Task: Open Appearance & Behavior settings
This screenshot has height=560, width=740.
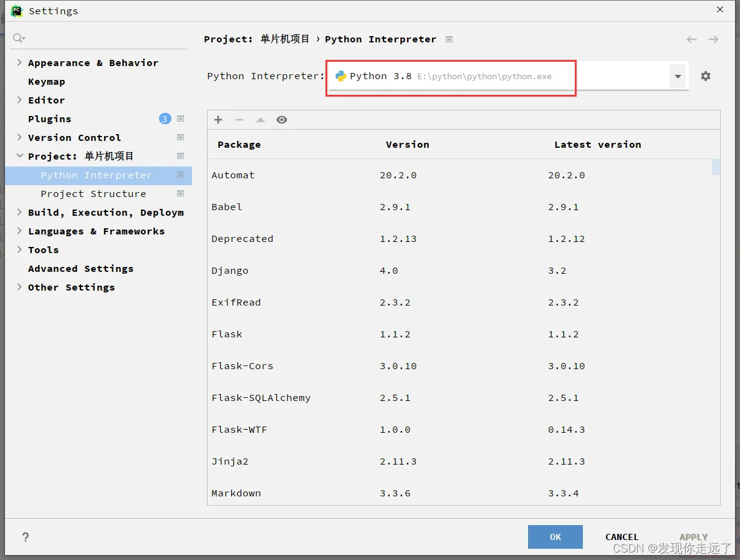Action: click(x=93, y=63)
